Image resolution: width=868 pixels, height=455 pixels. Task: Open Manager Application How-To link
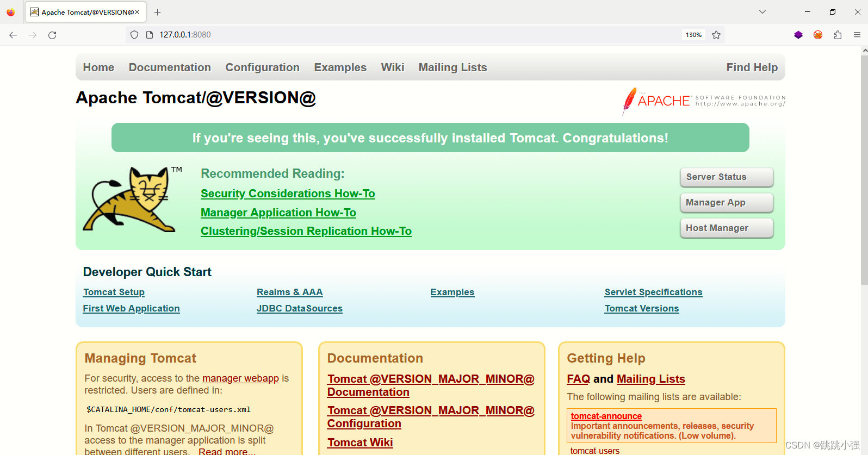click(x=278, y=213)
